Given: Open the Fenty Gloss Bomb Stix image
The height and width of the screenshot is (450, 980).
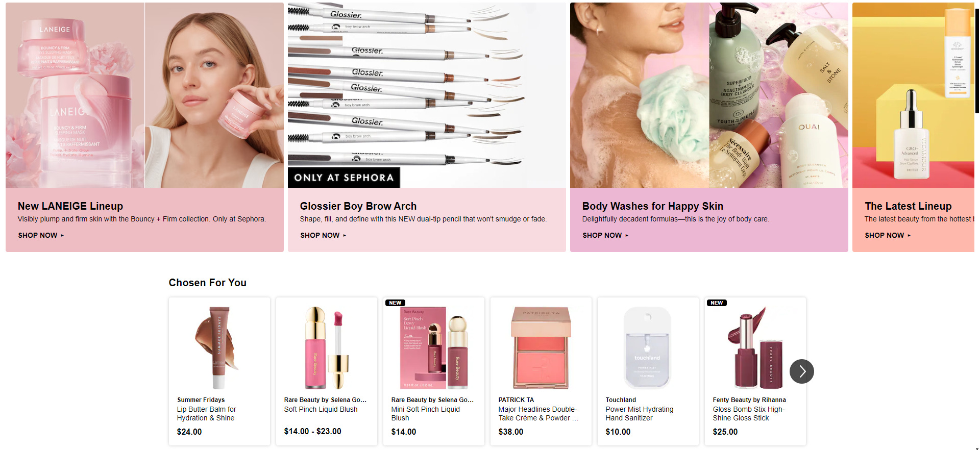Looking at the screenshot, I should [755, 348].
